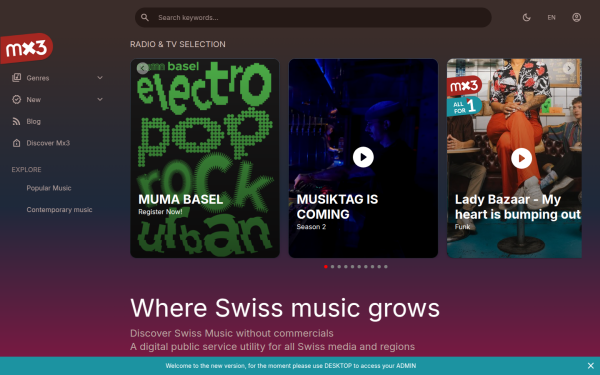
Task: Go to the previous carousel slide arrow
Action: coord(142,68)
